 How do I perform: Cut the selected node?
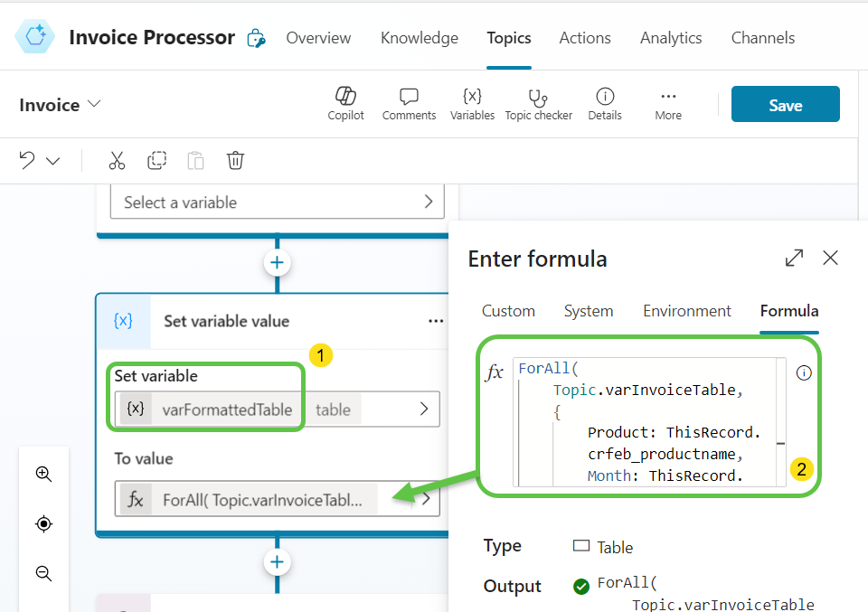point(117,160)
